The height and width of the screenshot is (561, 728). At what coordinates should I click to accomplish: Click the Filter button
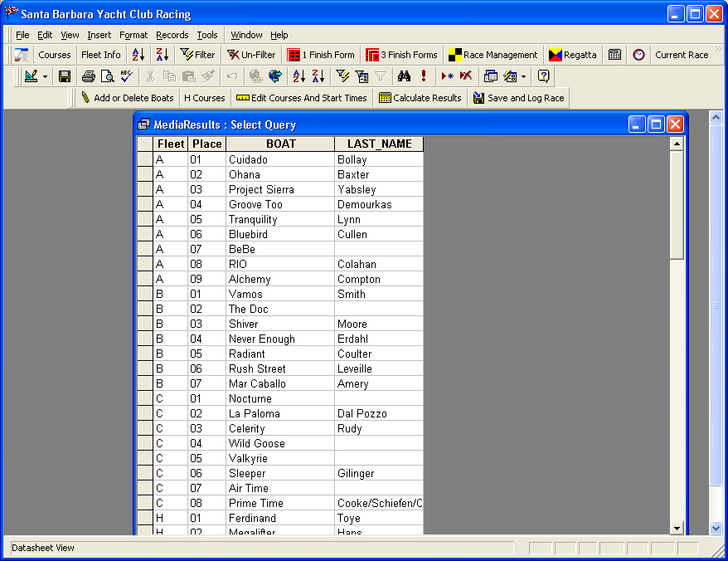[198, 55]
